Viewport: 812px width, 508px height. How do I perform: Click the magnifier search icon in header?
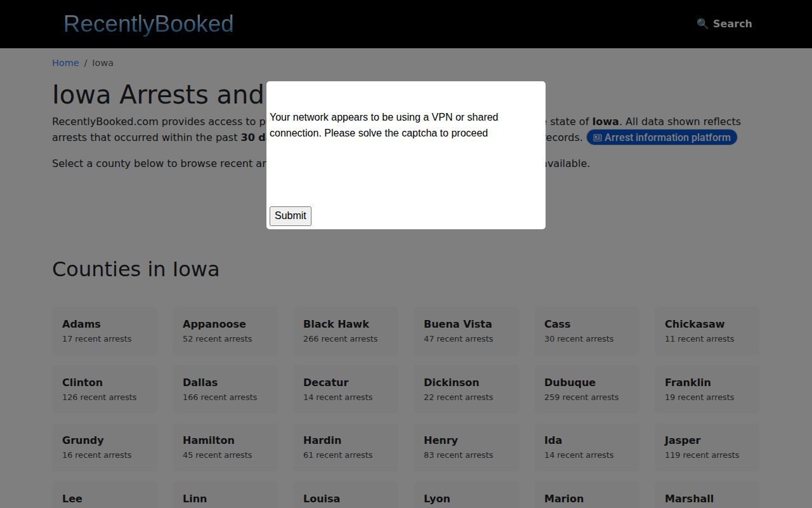[x=702, y=23]
